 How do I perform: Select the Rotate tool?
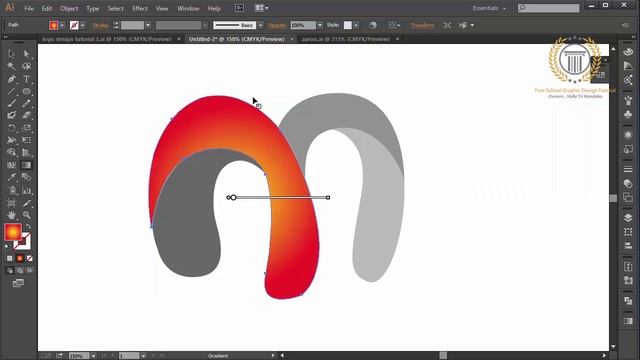(11, 128)
